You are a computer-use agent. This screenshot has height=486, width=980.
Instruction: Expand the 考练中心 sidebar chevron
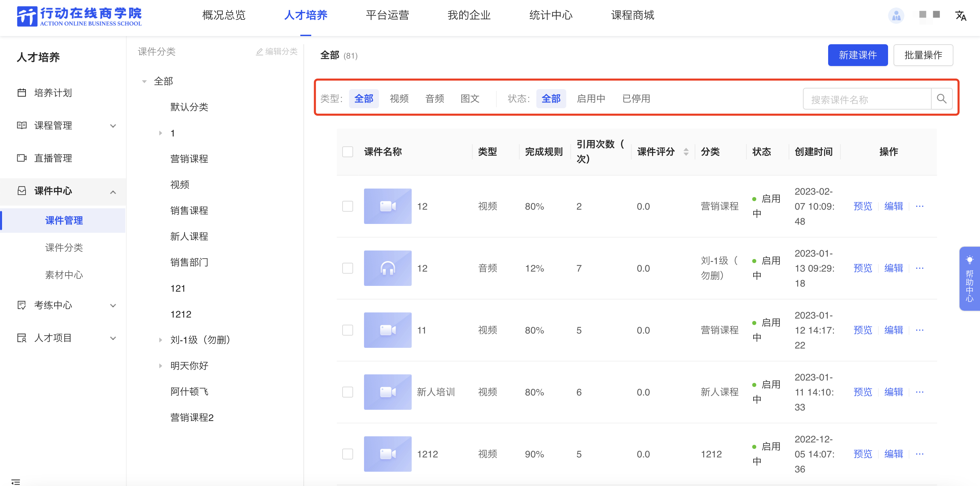pos(113,305)
